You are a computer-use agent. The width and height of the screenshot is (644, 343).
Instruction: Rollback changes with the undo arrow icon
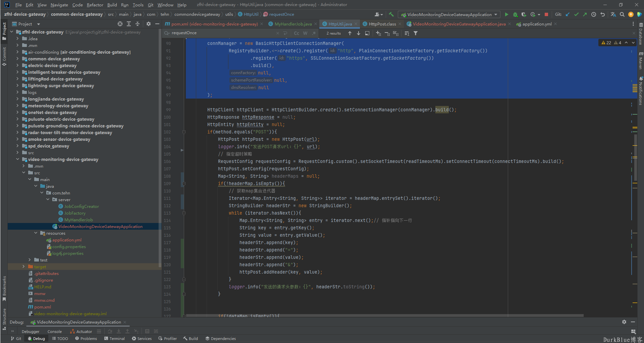tap(602, 14)
